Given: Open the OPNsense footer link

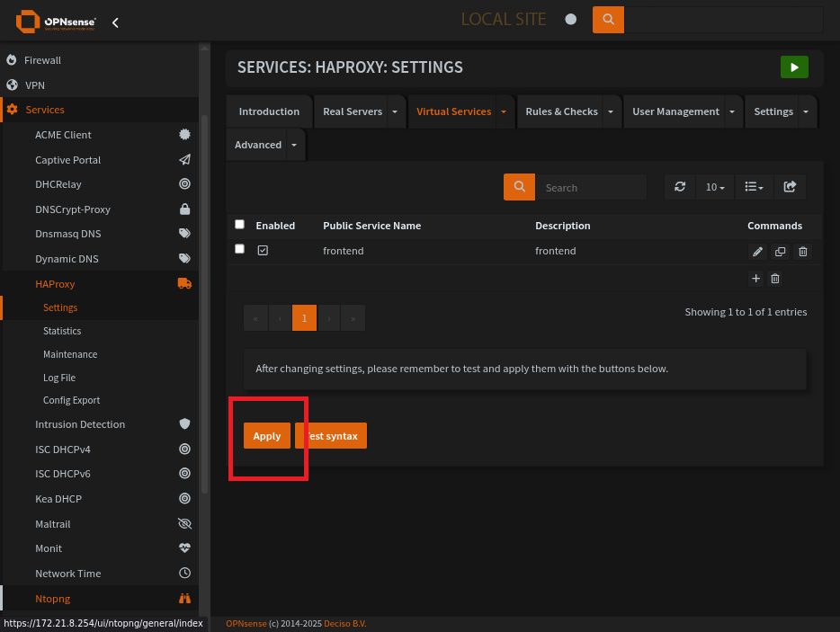Looking at the screenshot, I should (246, 623).
